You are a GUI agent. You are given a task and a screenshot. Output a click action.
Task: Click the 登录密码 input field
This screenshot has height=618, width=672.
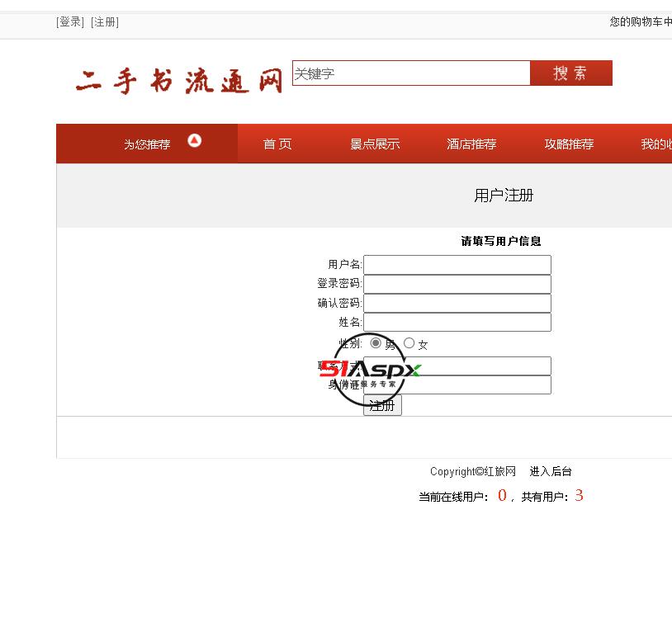point(457,284)
